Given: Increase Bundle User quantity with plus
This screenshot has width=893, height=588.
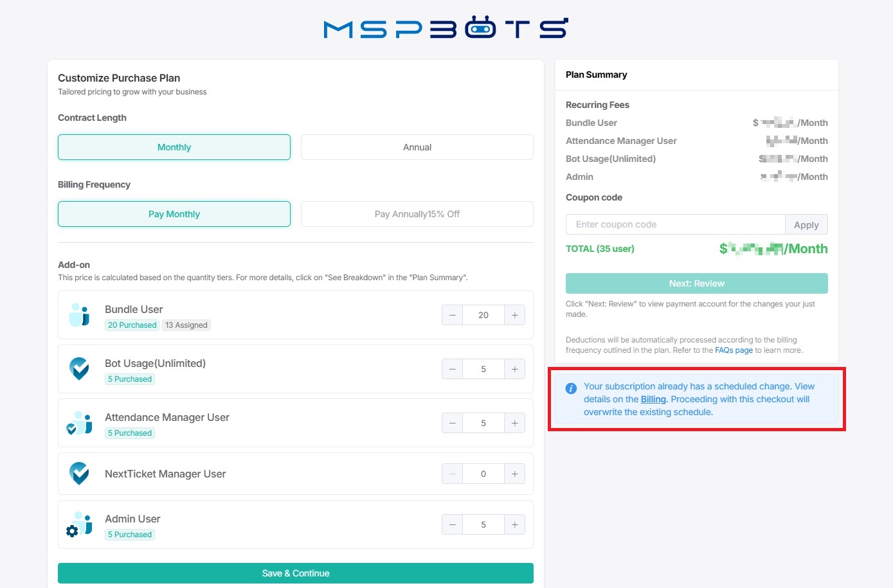Looking at the screenshot, I should (515, 315).
